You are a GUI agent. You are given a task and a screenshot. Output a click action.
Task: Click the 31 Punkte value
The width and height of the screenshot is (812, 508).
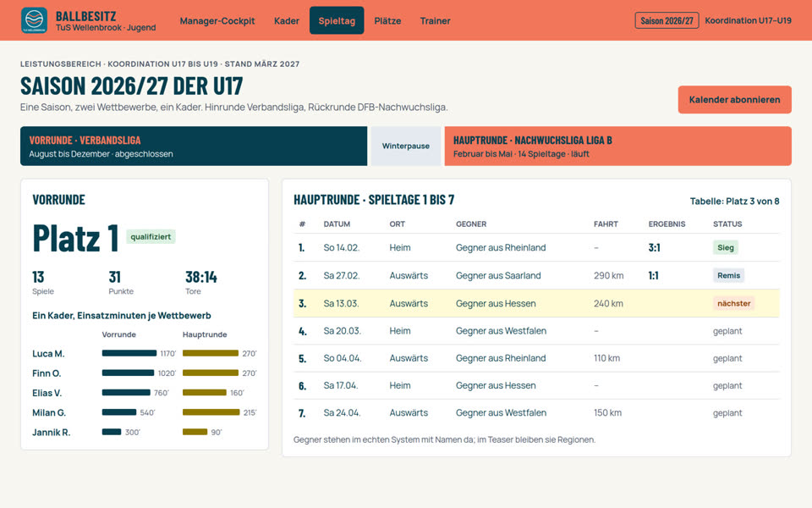coord(114,278)
